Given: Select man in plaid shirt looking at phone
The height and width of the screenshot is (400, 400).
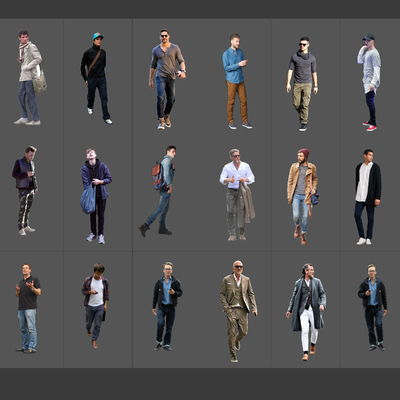Looking at the screenshot, I should [x=96, y=305].
